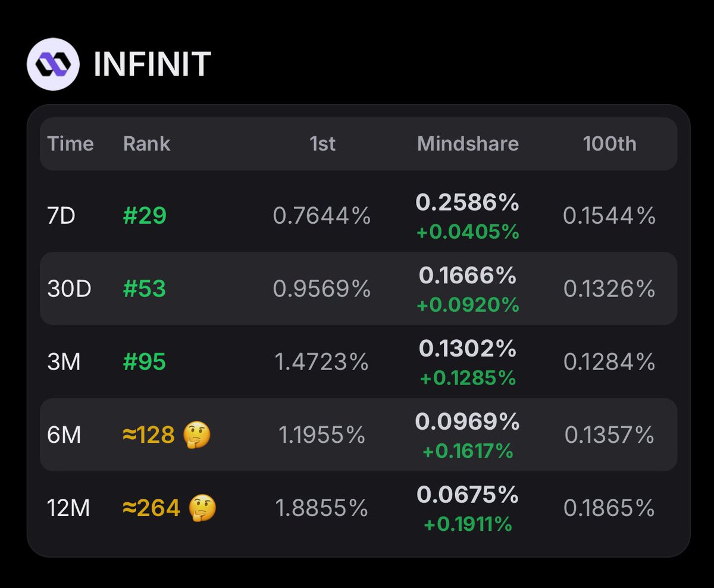Click the 0.1666% mindshare value
This screenshot has height=588, width=714.
[x=468, y=276]
